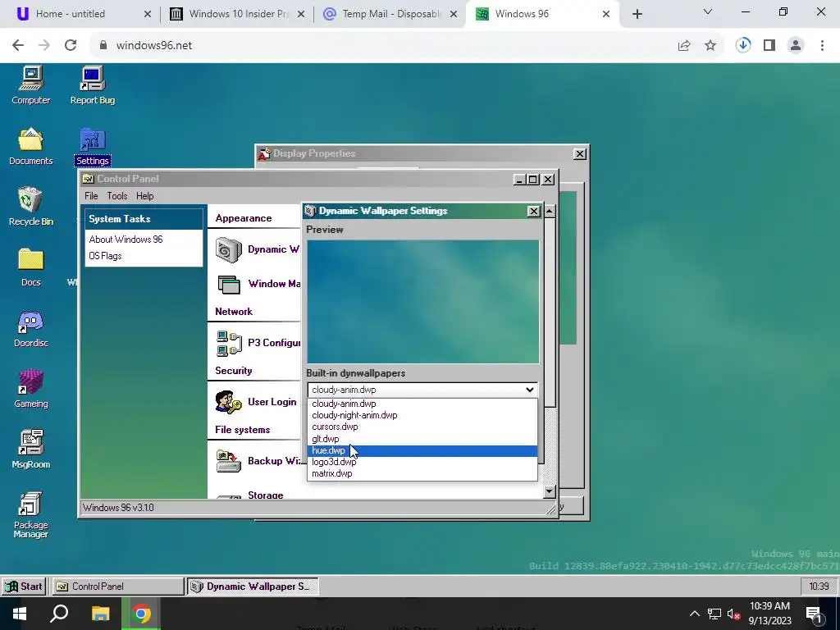Click the muted volume tray icon
Image resolution: width=840 pixels, height=630 pixels.
pyautogui.click(x=733, y=614)
